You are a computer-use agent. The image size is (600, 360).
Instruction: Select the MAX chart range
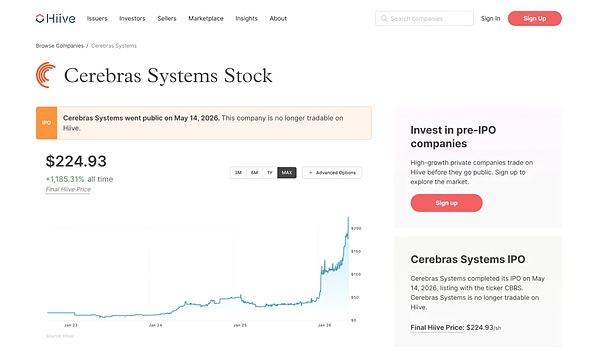pyautogui.click(x=287, y=173)
